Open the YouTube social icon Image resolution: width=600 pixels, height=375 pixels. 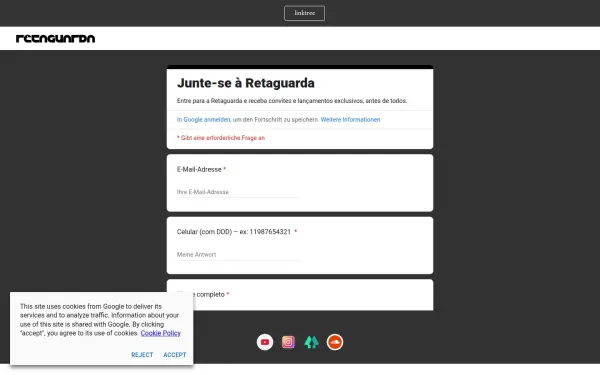point(265,342)
